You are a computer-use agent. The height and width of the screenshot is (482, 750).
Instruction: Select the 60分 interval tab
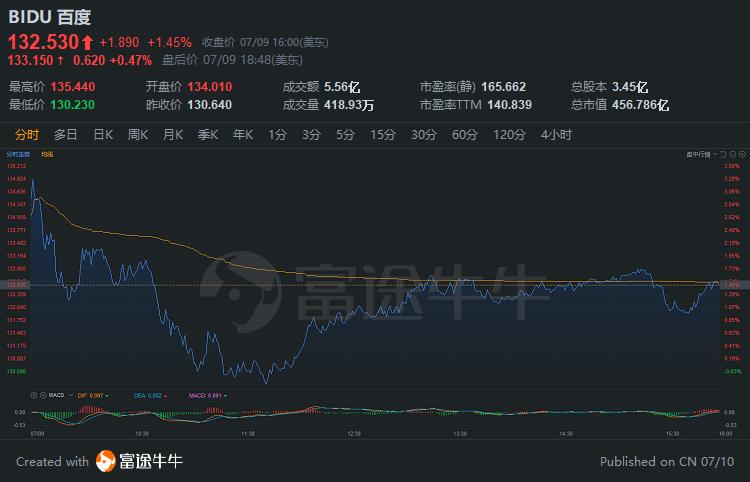click(x=465, y=135)
